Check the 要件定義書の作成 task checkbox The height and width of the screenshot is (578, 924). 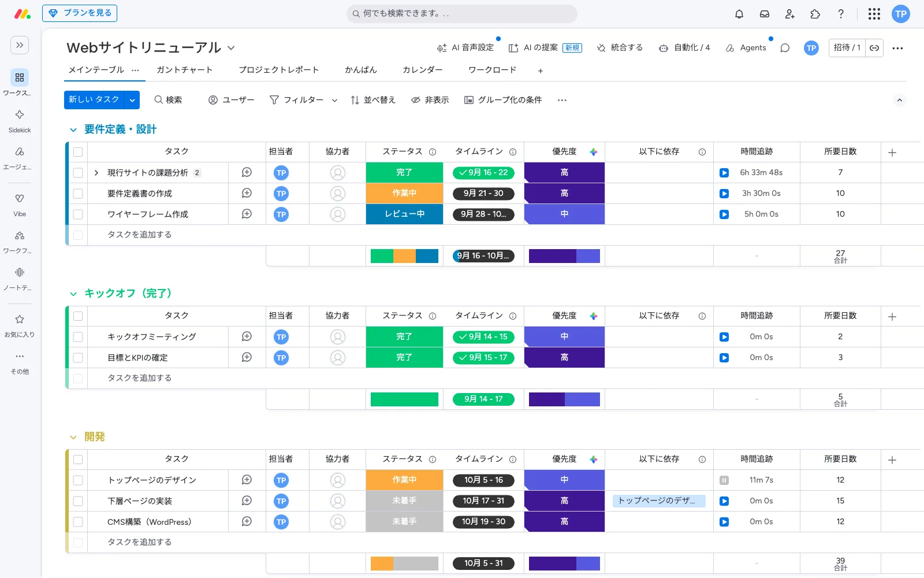[78, 194]
